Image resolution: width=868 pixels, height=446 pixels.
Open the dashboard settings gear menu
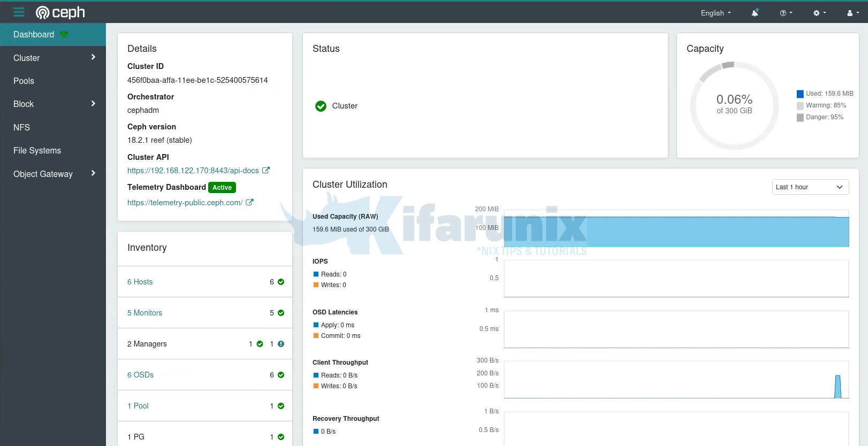pyautogui.click(x=819, y=13)
